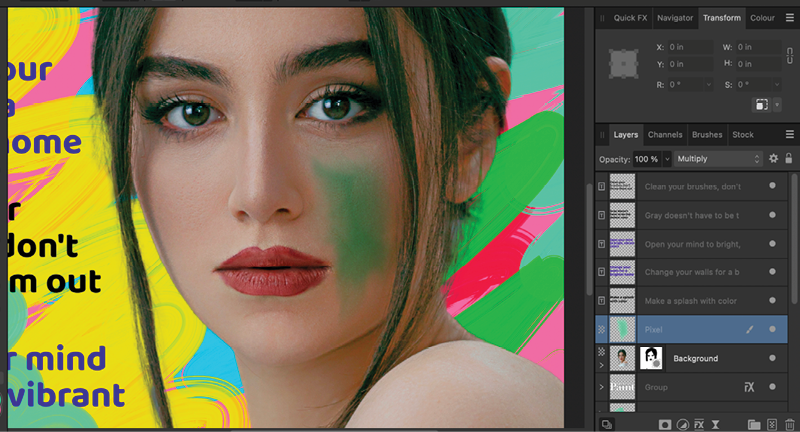Expand the Background layer children
The width and height of the screenshot is (800, 432).
point(601,366)
